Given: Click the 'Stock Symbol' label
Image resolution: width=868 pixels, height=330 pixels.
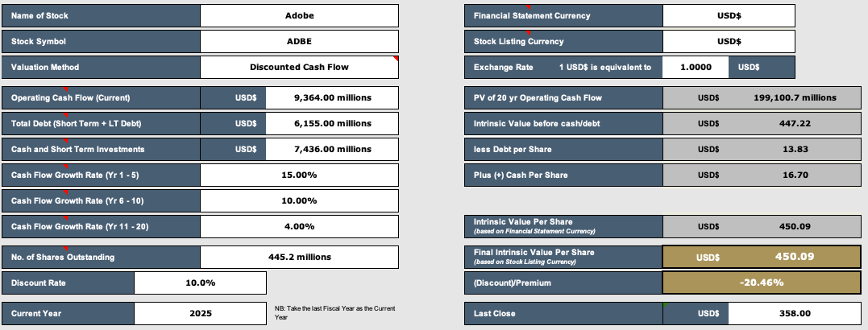Looking at the screenshot, I should coord(39,42).
